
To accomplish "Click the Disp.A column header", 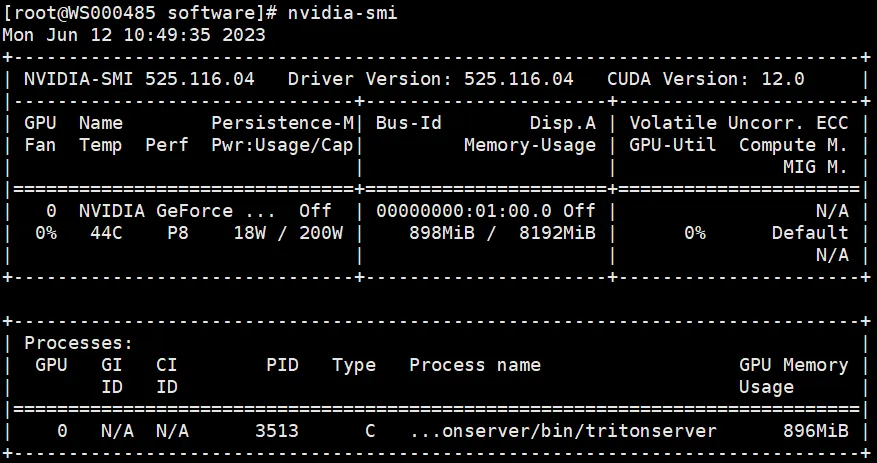I will click(x=563, y=123).
